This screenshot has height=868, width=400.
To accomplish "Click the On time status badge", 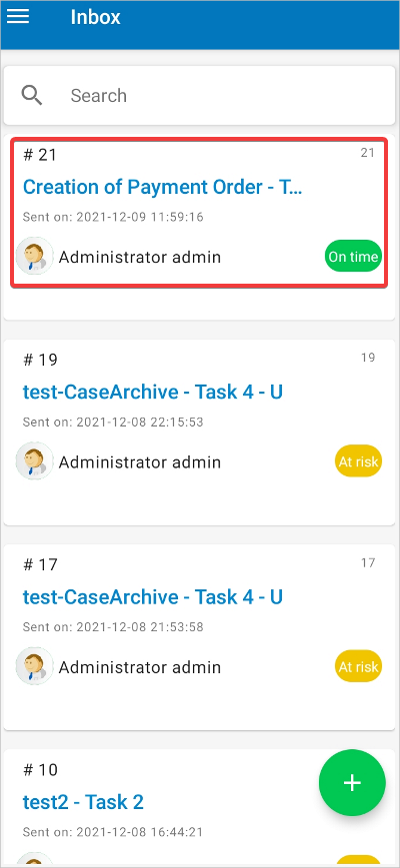I will 353,257.
